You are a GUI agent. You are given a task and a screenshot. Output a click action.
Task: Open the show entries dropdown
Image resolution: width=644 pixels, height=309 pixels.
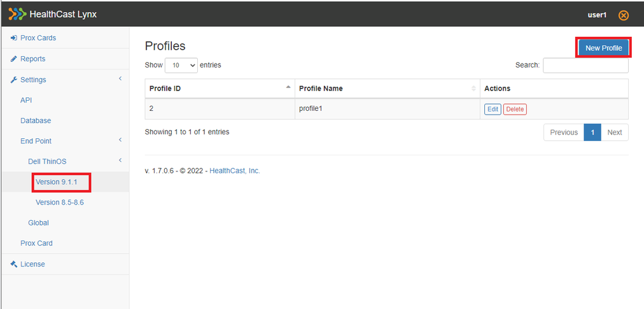(181, 65)
